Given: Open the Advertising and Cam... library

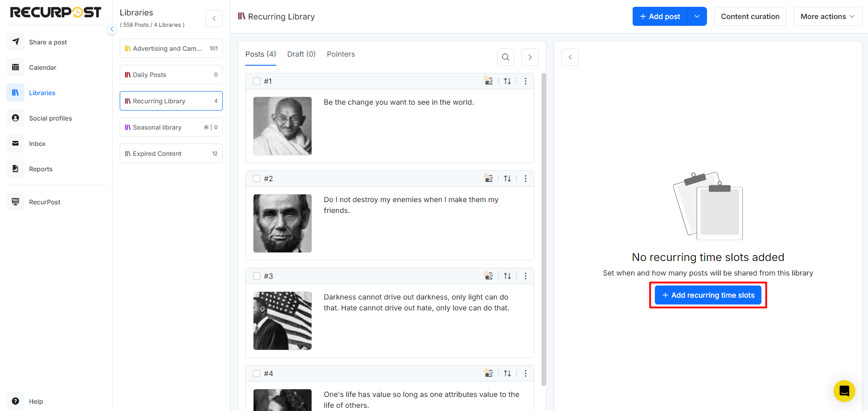Looking at the screenshot, I should 171,48.
